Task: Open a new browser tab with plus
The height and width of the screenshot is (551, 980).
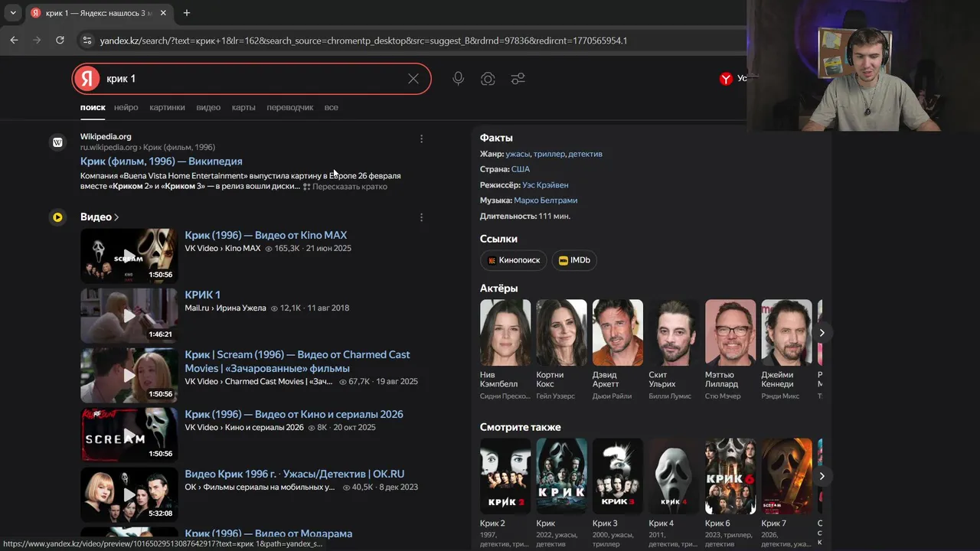Action: pyautogui.click(x=187, y=13)
